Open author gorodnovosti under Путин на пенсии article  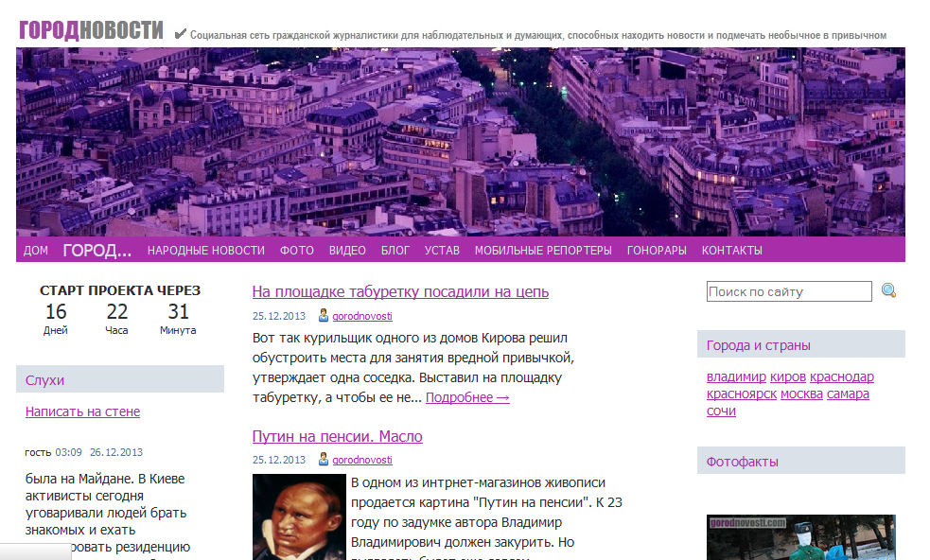[x=362, y=460]
